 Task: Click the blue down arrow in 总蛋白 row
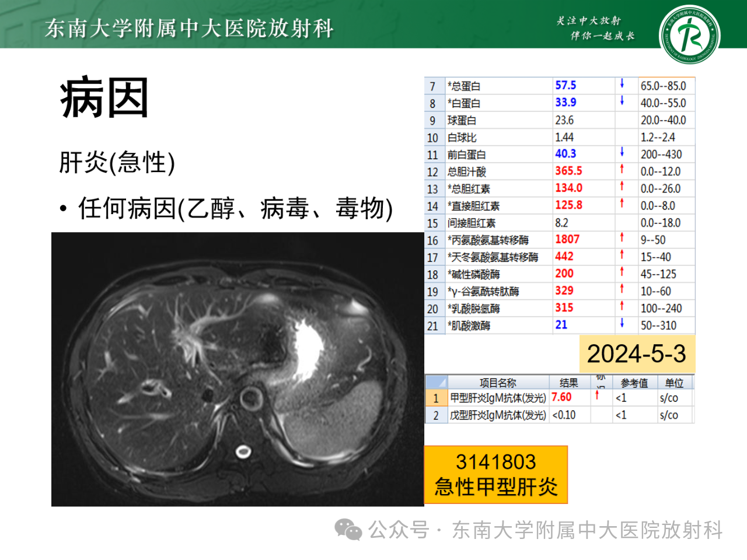point(622,85)
